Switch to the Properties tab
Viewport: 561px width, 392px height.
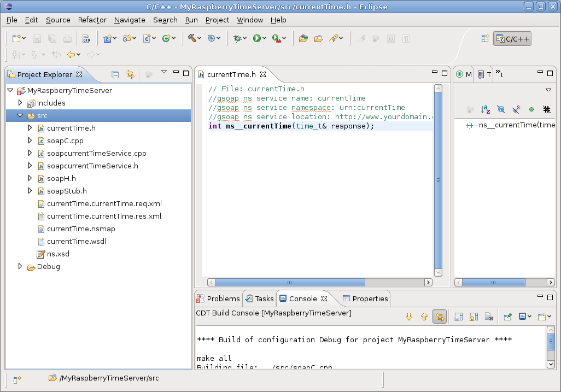365,299
